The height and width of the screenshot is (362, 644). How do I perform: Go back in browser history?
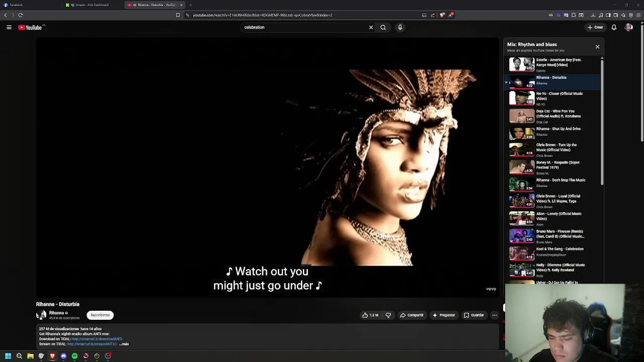coord(6,15)
